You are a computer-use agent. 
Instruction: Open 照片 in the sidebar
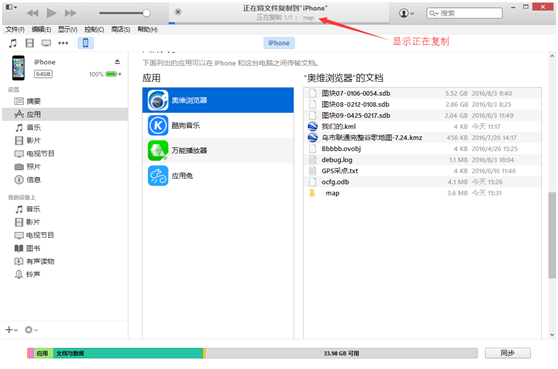pos(65,167)
